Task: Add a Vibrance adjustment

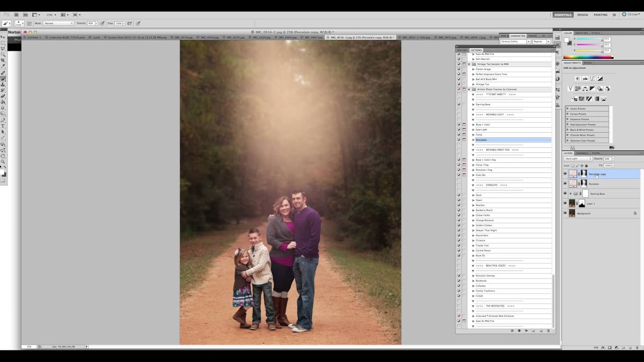Action: [x=570, y=89]
